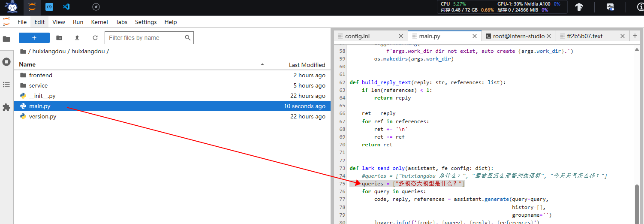Click the scroll up arrow in editor
644x224 pixels.
point(637,49)
